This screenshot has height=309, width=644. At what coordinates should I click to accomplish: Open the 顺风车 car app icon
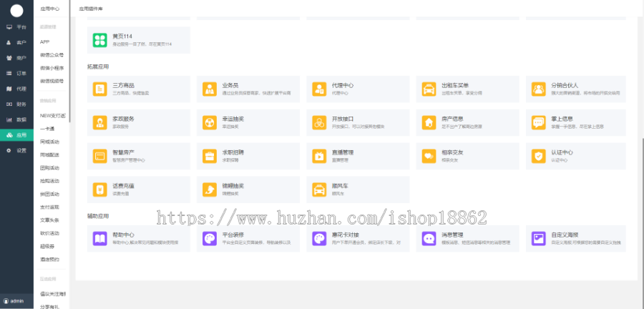tap(319, 190)
